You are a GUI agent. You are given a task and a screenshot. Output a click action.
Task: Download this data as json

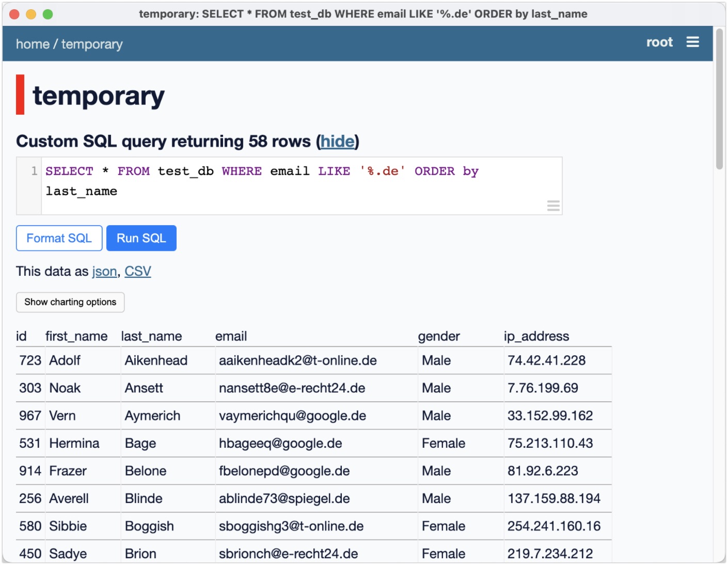point(104,272)
